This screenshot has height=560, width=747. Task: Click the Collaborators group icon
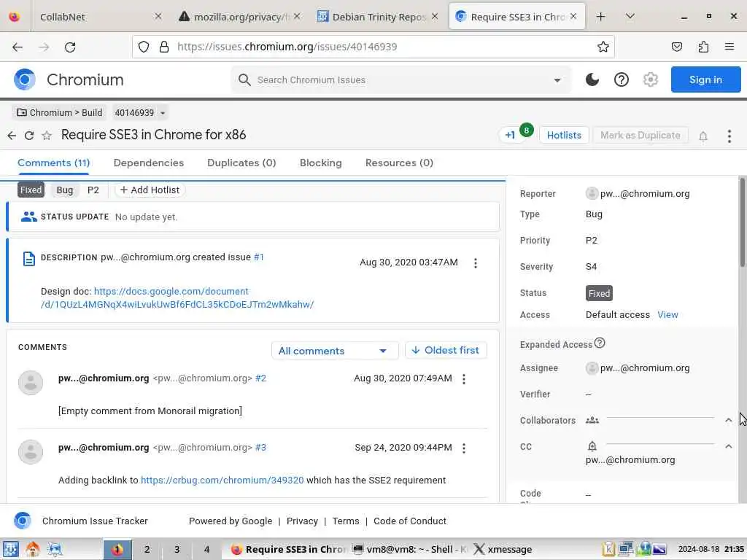(x=592, y=420)
